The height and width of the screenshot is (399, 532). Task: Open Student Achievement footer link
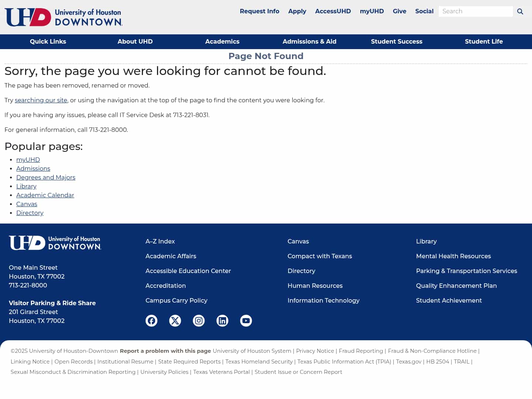(x=449, y=300)
